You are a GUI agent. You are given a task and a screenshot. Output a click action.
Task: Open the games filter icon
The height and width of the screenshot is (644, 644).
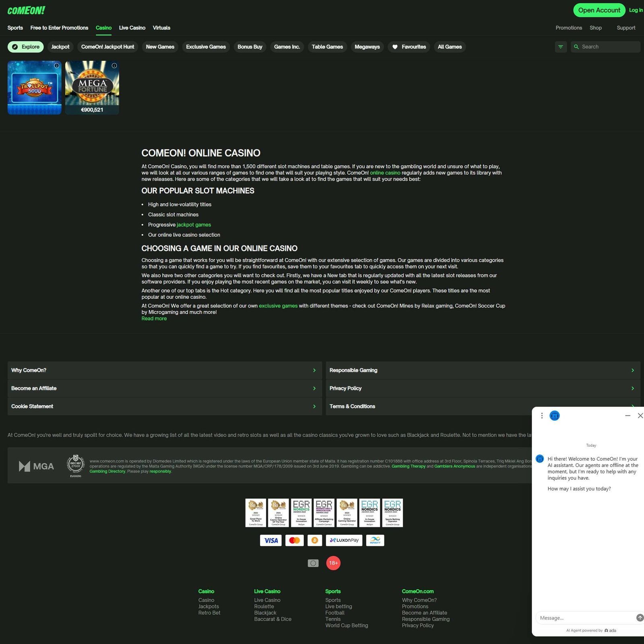561,47
